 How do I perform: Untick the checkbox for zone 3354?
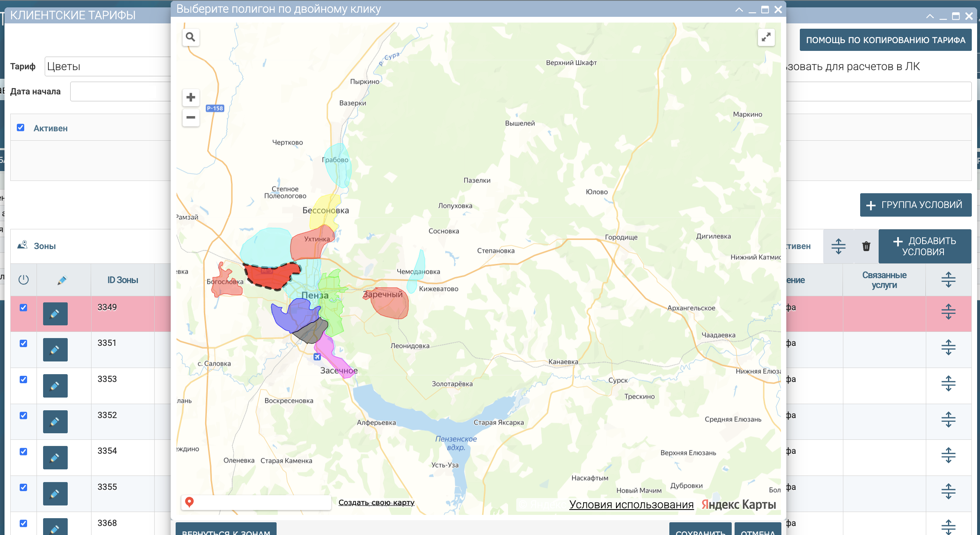23,451
